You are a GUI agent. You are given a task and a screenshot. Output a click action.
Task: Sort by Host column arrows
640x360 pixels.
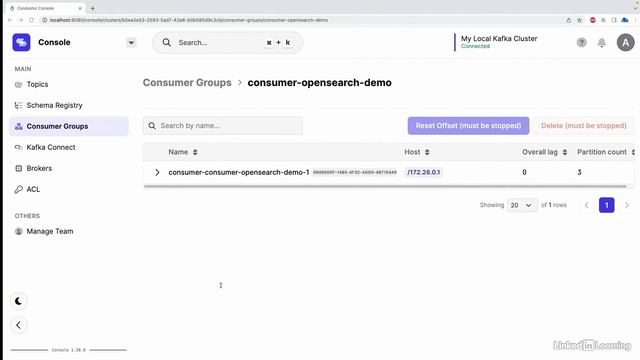[x=427, y=152]
